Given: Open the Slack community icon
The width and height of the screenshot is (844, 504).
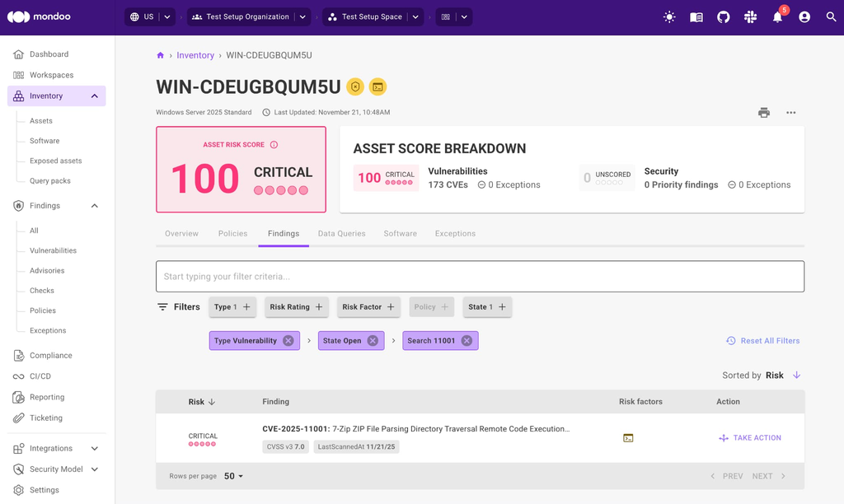Looking at the screenshot, I should (750, 16).
